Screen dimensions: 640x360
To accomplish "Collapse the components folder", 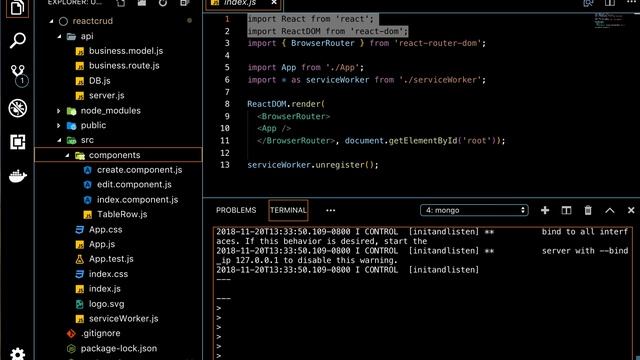I will tap(67, 155).
